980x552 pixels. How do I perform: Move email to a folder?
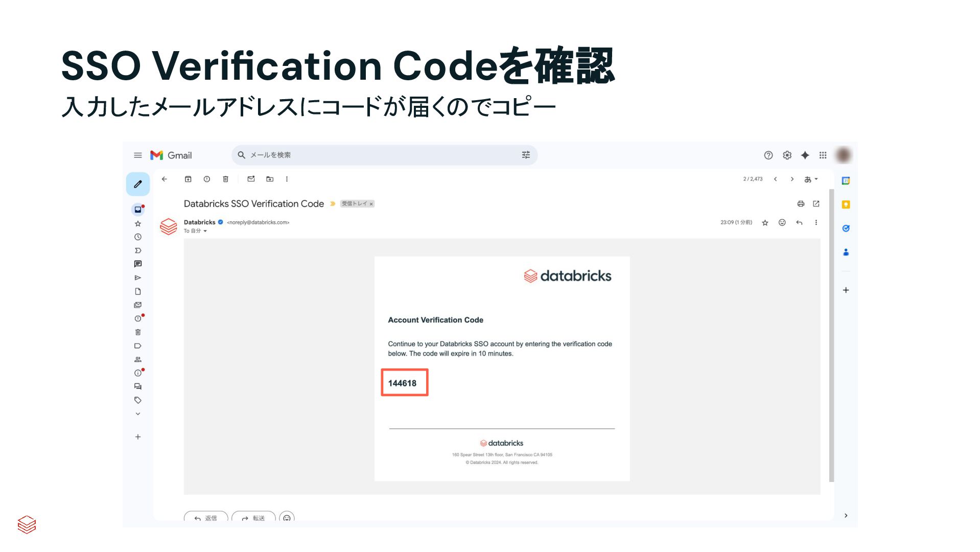point(270,179)
